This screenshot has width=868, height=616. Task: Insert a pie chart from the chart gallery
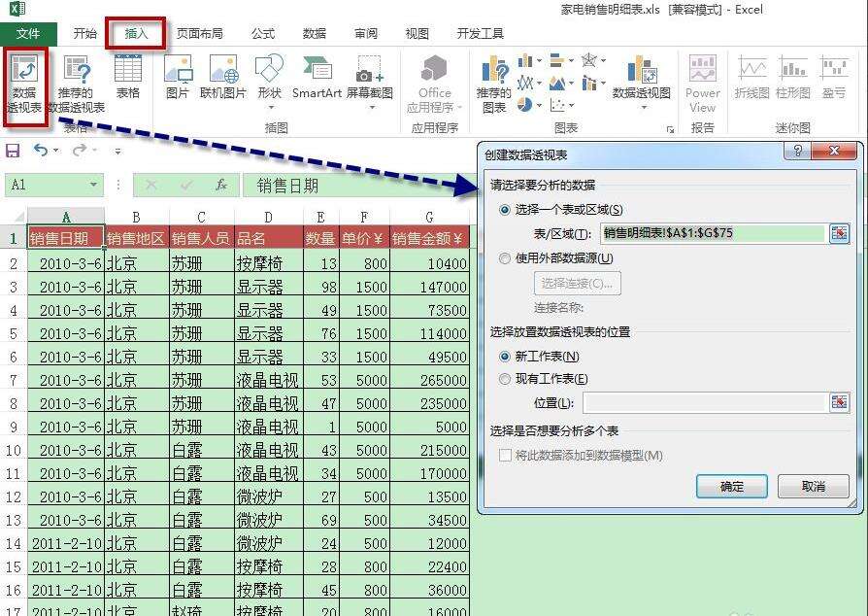(x=529, y=104)
